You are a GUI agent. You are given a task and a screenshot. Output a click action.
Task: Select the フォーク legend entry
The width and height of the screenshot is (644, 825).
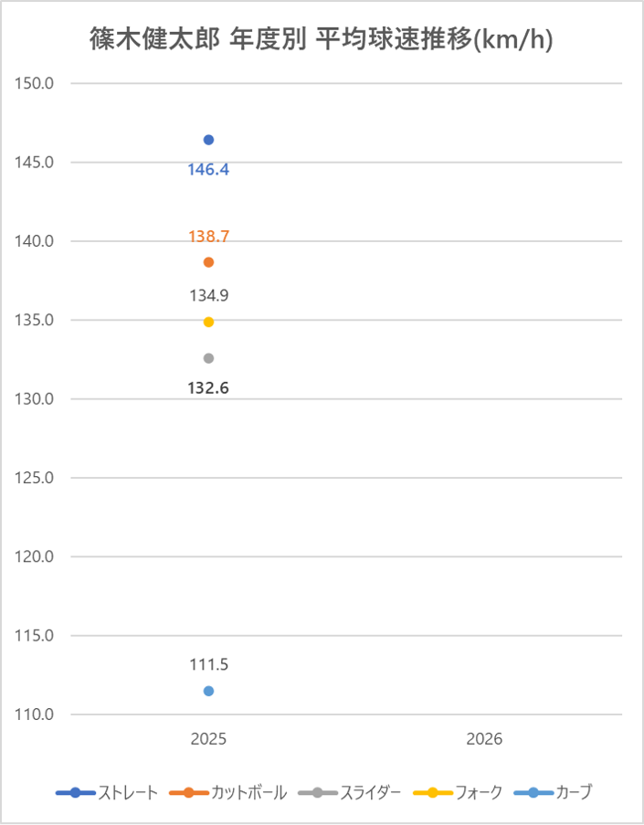459,792
